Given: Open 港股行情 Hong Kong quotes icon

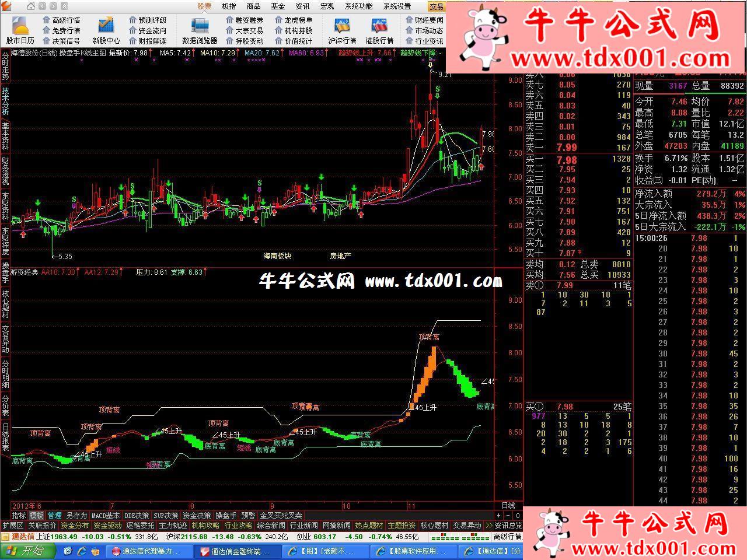Looking at the screenshot, I should tap(379, 30).
